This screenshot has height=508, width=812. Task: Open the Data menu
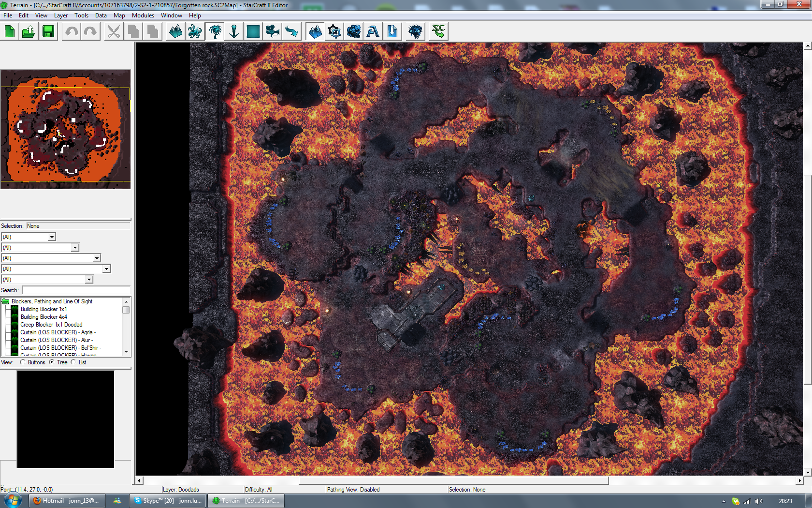point(101,15)
